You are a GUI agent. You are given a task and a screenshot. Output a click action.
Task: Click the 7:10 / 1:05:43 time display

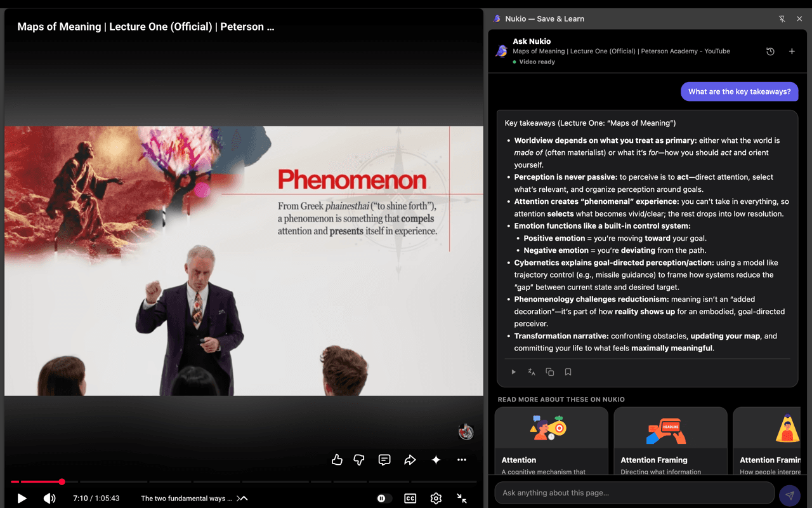coord(96,498)
